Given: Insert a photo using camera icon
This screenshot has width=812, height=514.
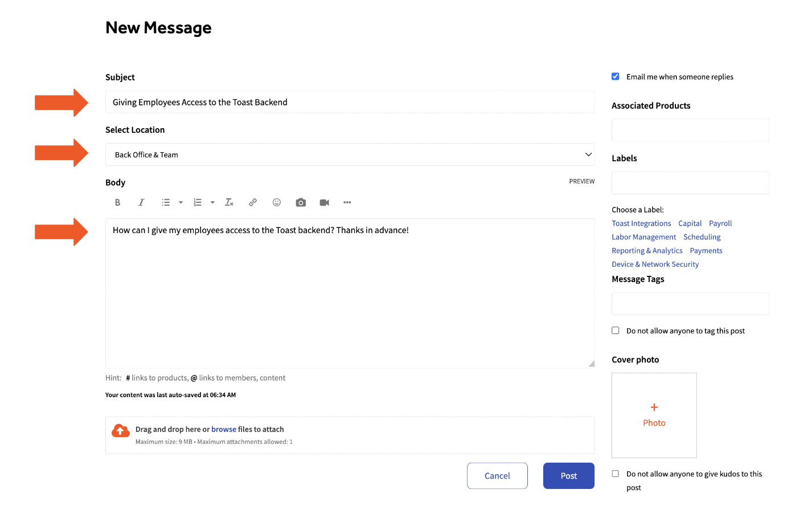Looking at the screenshot, I should 301,202.
